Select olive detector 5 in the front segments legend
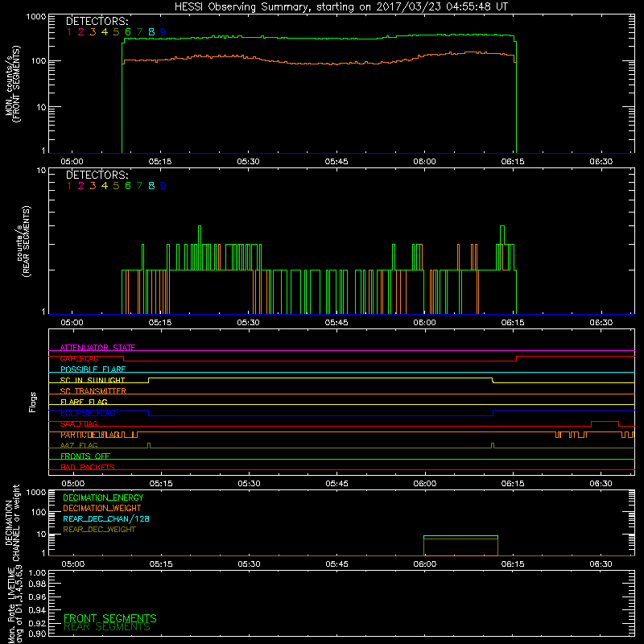 [116, 31]
